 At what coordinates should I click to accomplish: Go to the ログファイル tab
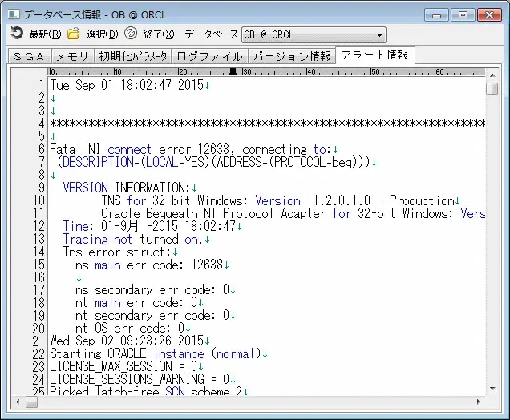point(209,56)
